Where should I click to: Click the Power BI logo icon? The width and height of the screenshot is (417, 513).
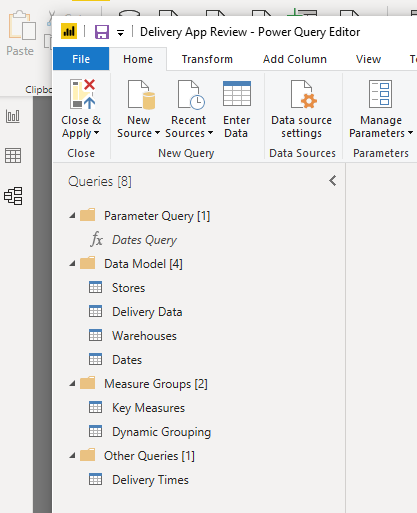69,31
